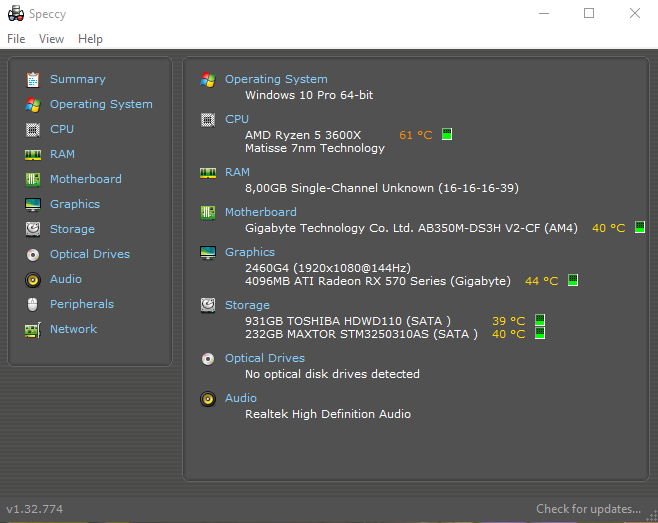The image size is (658, 523).
Task: Click the Optical Drives heading in summary
Action: (x=265, y=358)
